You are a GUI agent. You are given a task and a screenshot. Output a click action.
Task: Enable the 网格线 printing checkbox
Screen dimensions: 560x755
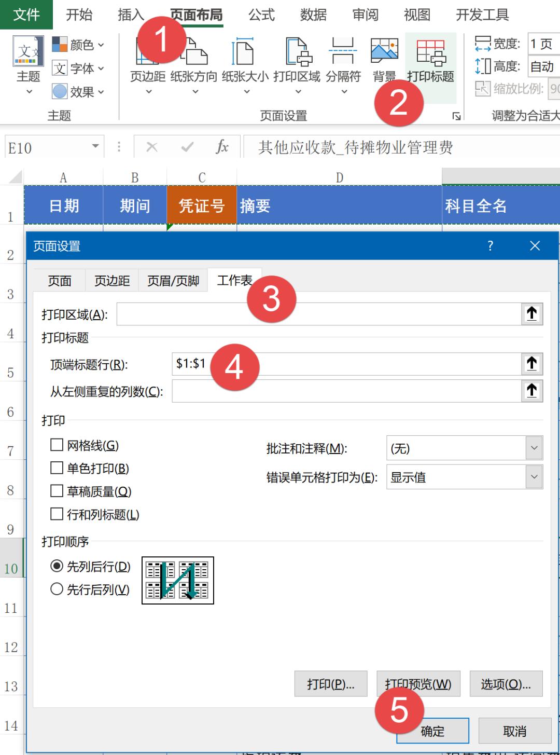[56, 445]
